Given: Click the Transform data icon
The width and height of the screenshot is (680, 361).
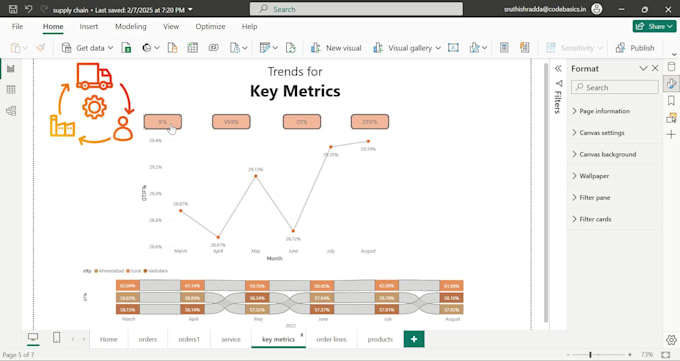Looking at the screenshot, I should (x=265, y=48).
